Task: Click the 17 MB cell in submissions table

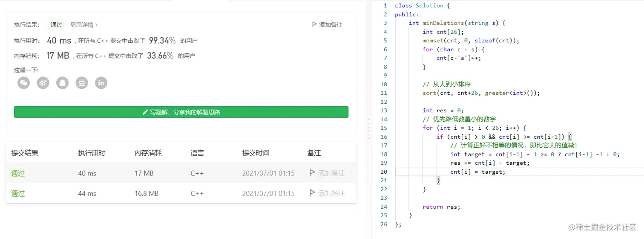Action: point(144,173)
